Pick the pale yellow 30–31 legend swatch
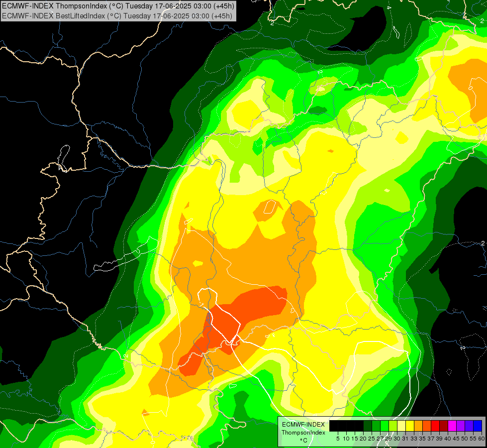 [401, 426]
